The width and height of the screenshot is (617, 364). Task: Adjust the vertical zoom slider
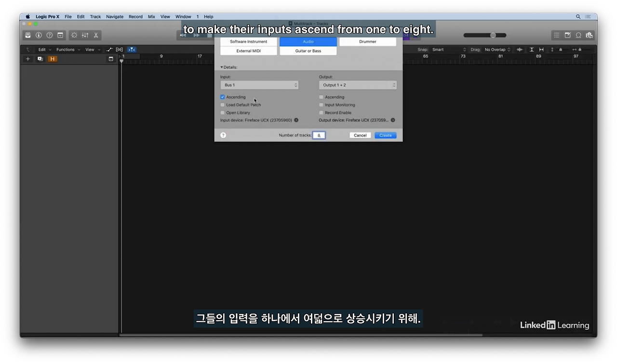coord(561,50)
